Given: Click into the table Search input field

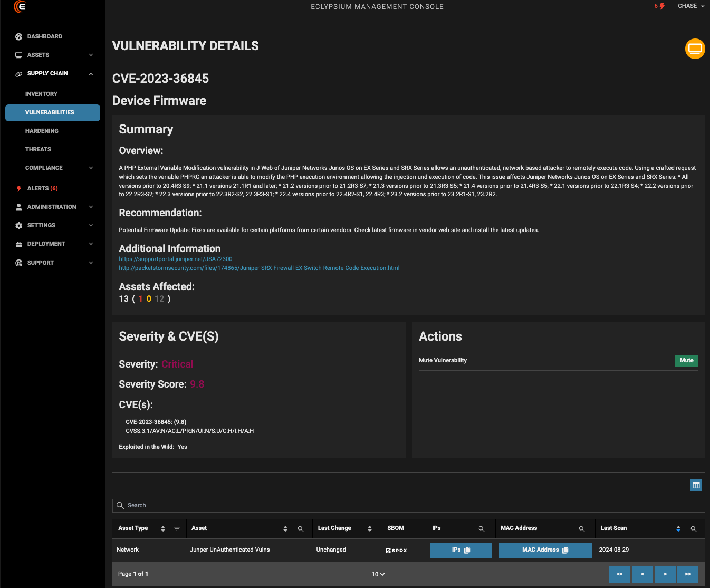Looking at the screenshot, I should (x=409, y=505).
